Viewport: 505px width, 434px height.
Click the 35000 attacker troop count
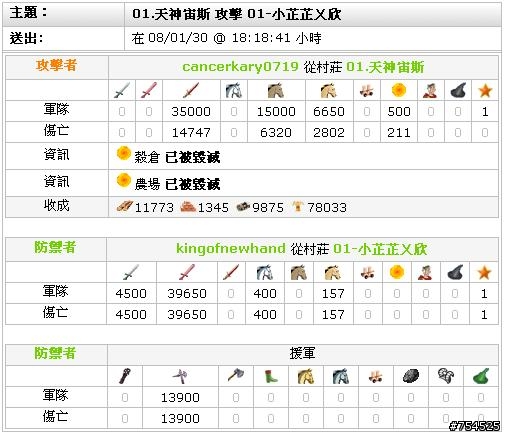[x=191, y=112]
